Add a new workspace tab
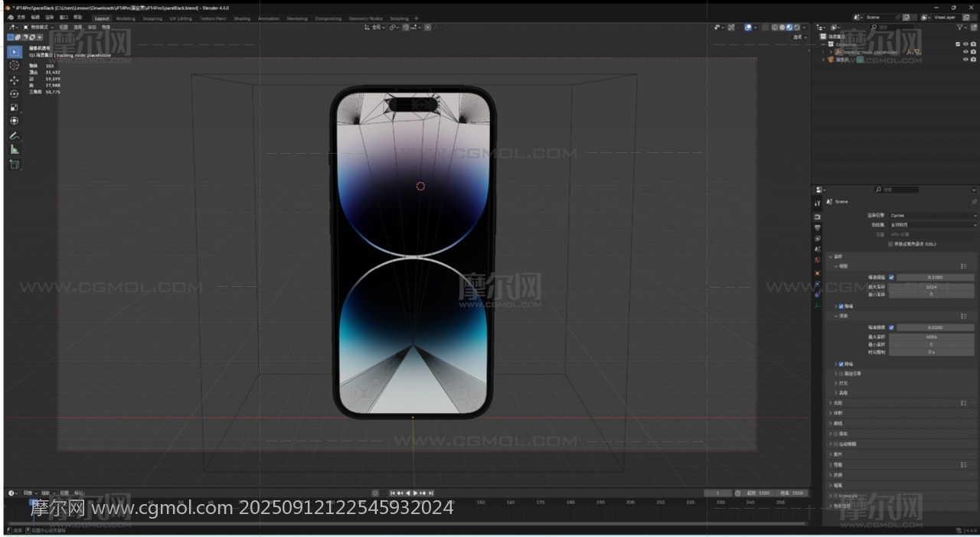The width and height of the screenshot is (980, 537). point(416,18)
